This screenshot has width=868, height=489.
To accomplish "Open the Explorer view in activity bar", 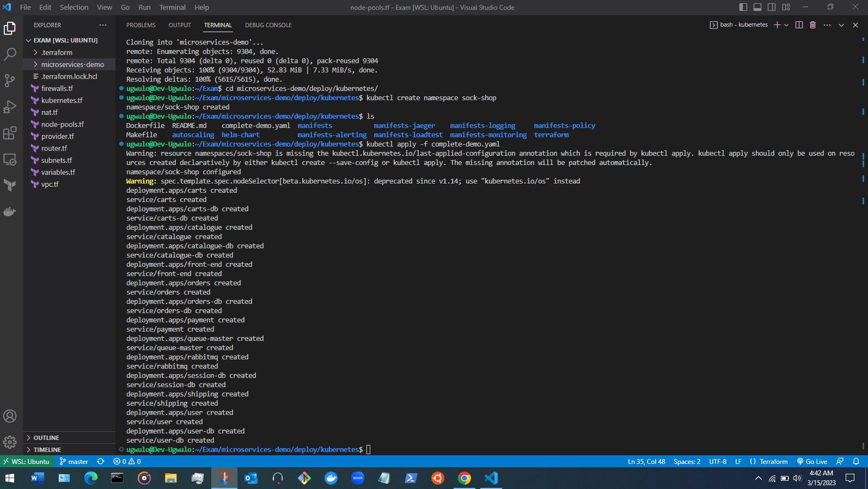I will coord(10,28).
